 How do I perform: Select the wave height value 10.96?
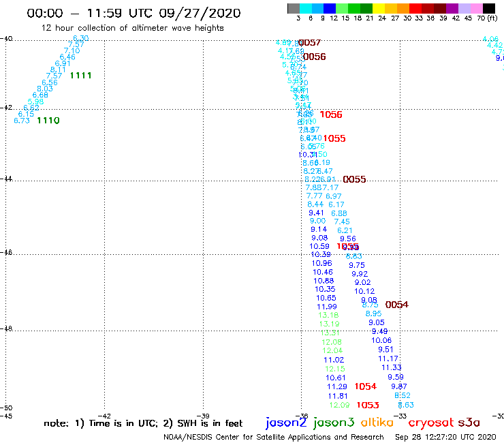pos(321,263)
